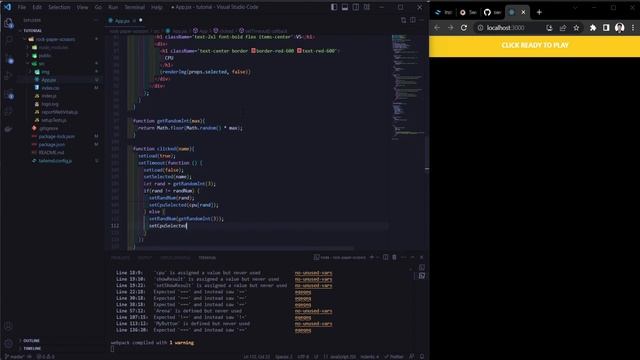Go back in the browser
Screen dimensions: 640x360
(x=437, y=28)
